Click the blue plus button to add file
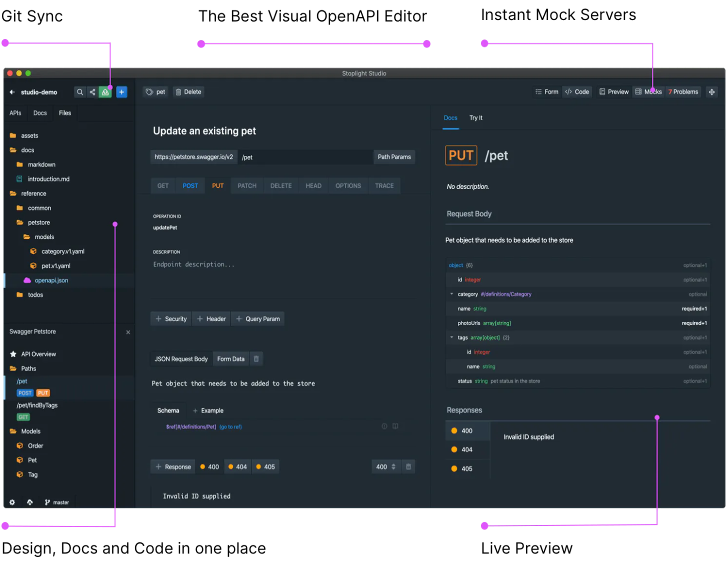 click(x=121, y=92)
